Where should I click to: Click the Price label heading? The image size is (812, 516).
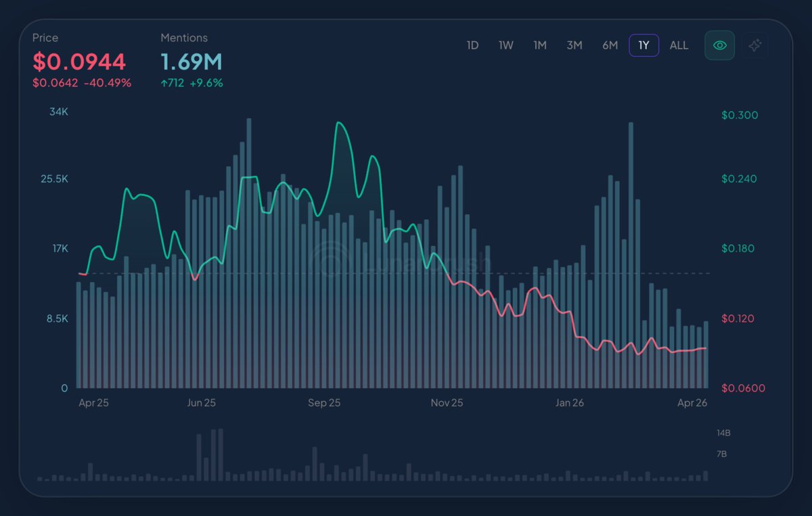pyautogui.click(x=45, y=38)
